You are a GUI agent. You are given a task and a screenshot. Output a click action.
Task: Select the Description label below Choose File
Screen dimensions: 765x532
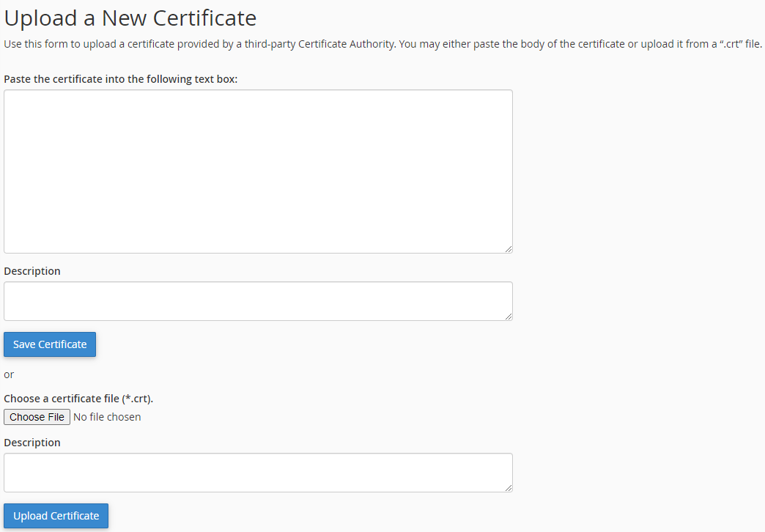click(32, 443)
